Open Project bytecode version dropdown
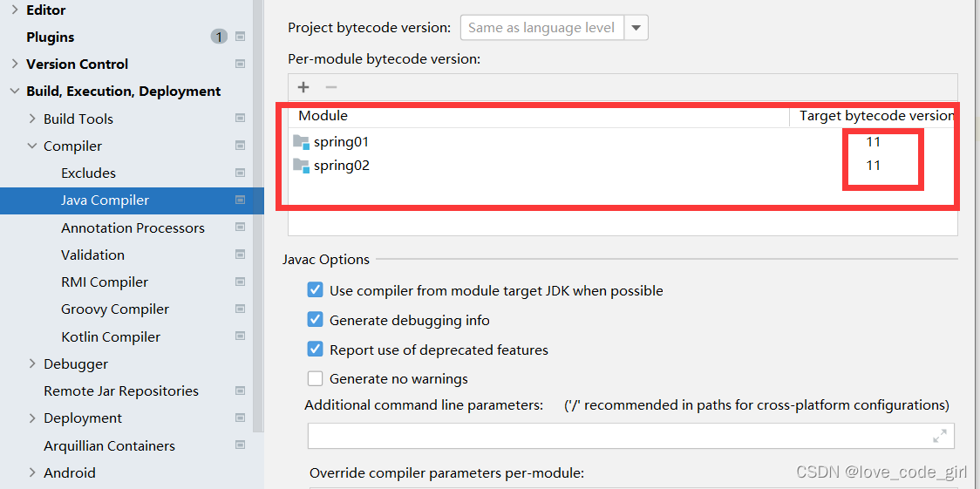 click(x=637, y=28)
